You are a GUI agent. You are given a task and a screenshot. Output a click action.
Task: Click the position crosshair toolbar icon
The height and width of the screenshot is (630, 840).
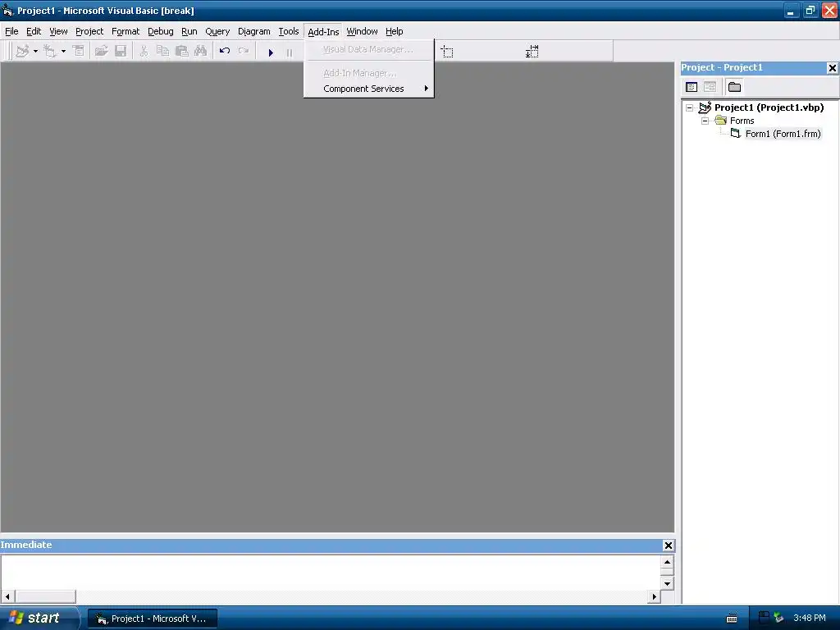pyautogui.click(x=447, y=52)
